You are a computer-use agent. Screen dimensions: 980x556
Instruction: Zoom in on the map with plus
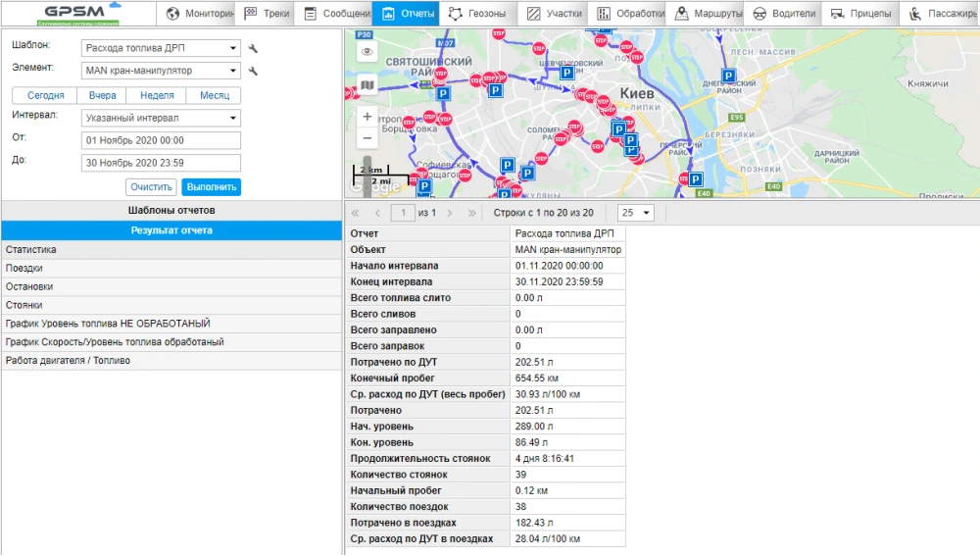(367, 117)
